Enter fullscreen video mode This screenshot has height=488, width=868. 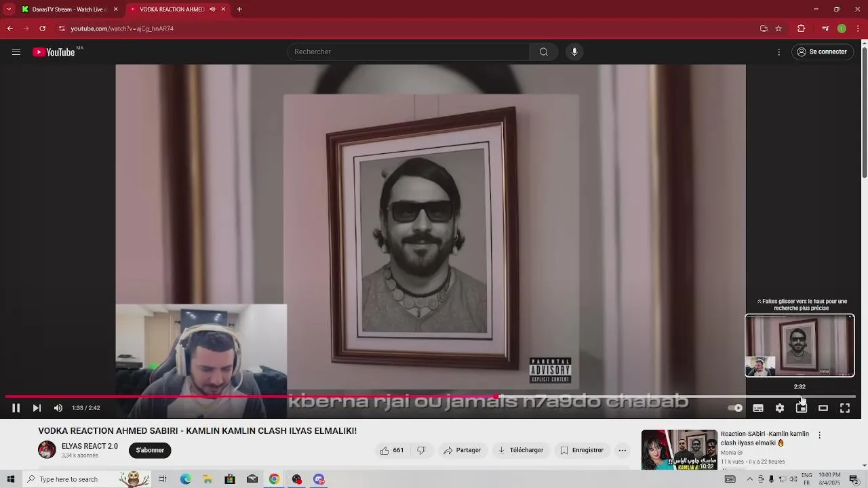845,408
